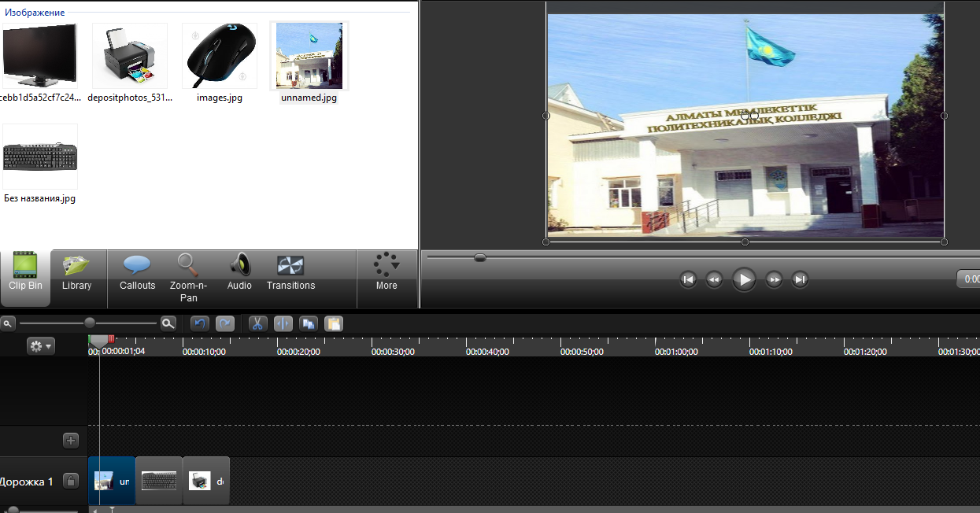The width and height of the screenshot is (980, 513).
Task: Select the images.jpg mouse thumbnail
Action: click(x=220, y=55)
